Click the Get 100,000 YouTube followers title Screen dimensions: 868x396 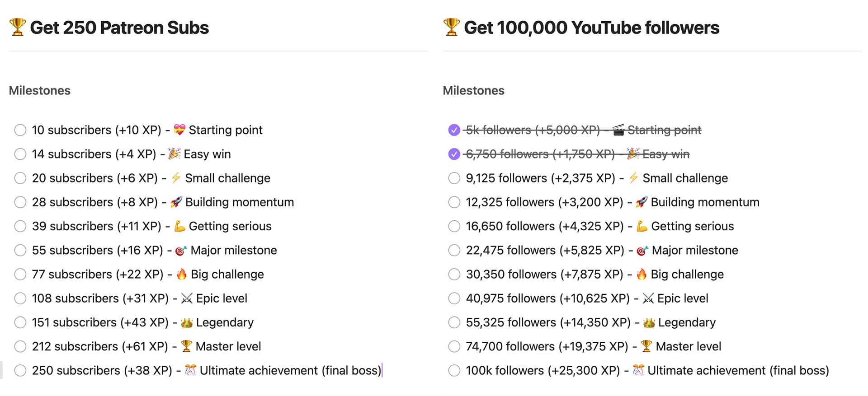click(591, 28)
